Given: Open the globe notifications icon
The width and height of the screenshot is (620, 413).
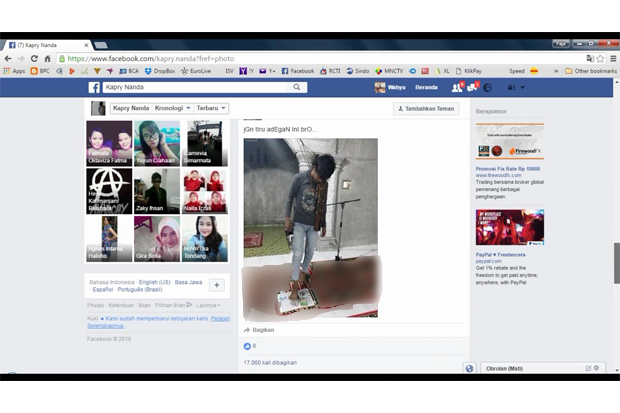Looking at the screenshot, I should tap(488, 87).
